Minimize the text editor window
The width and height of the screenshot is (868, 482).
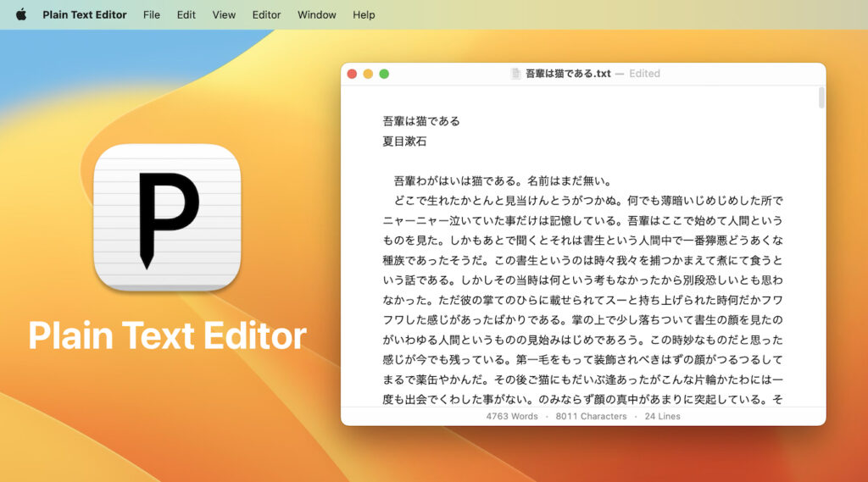tap(368, 74)
